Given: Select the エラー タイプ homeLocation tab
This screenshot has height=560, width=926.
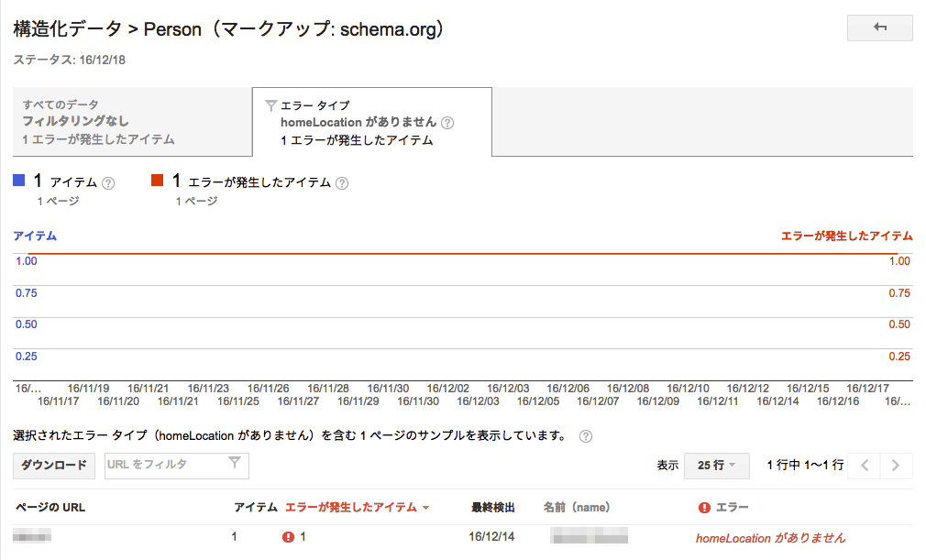Looking at the screenshot, I should coord(371,122).
